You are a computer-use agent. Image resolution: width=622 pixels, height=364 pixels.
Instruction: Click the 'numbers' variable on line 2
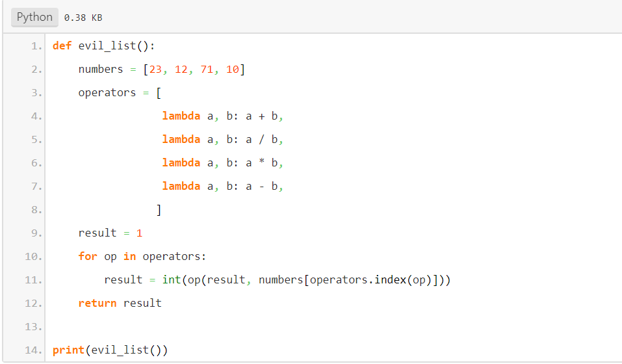(x=101, y=70)
